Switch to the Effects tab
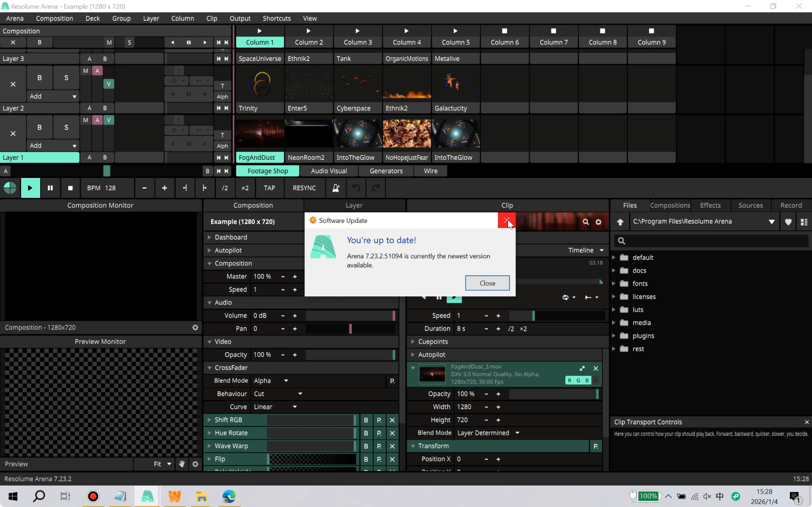The height and width of the screenshot is (507, 812). click(x=710, y=205)
